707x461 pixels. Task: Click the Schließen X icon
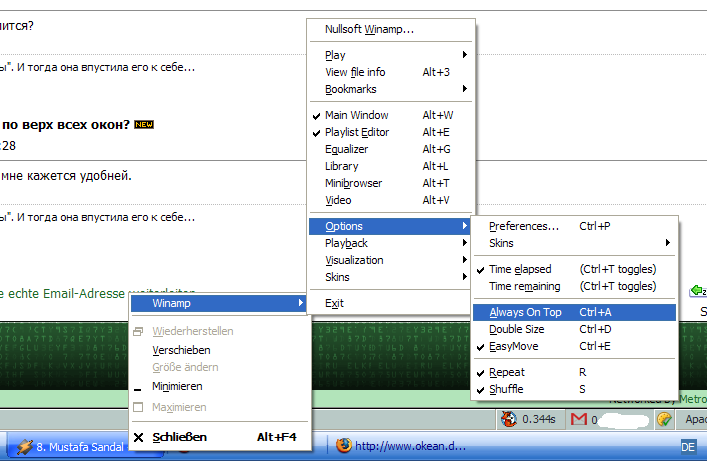click(x=138, y=438)
